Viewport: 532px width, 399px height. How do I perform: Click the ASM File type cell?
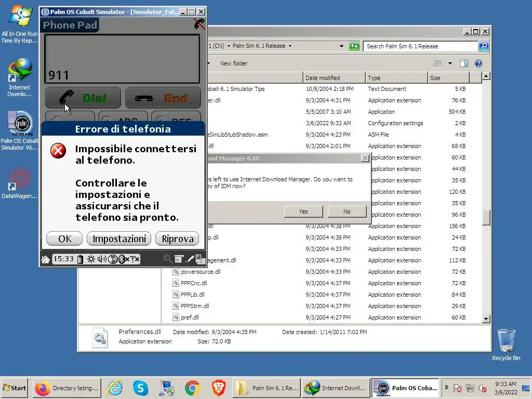point(378,135)
